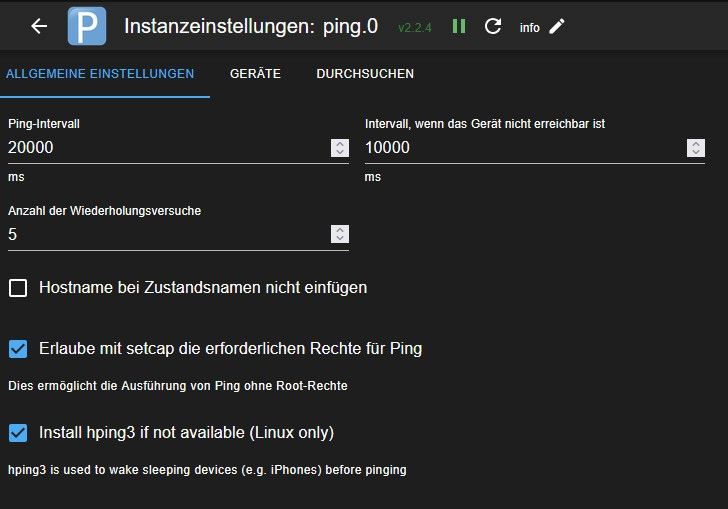The width and height of the screenshot is (728, 509).
Task: Increase unreachable interval with up arrow
Action: coord(696,144)
